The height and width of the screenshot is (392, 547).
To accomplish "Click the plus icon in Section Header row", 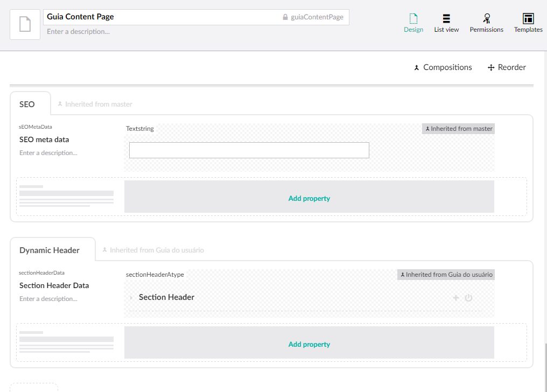I will [x=455, y=298].
